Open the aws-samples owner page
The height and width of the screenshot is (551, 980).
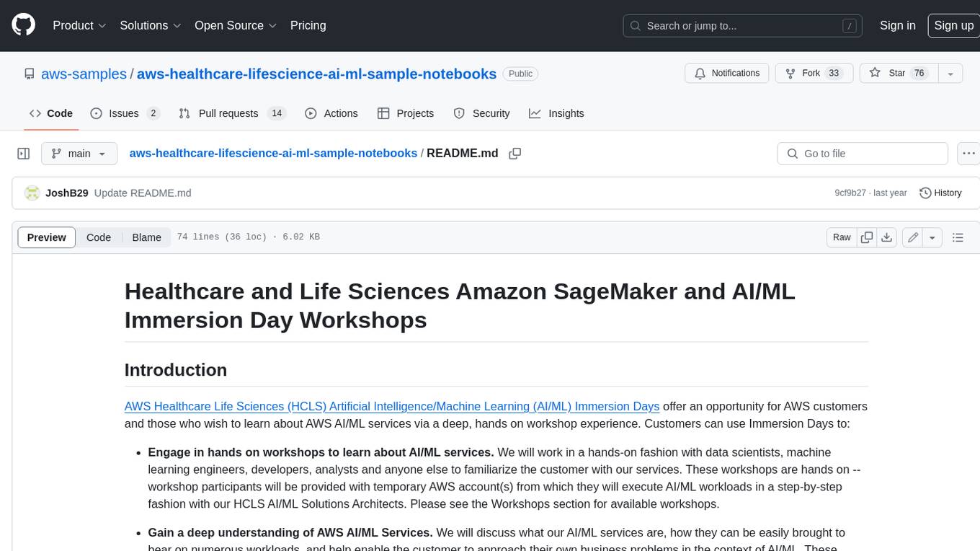84,74
